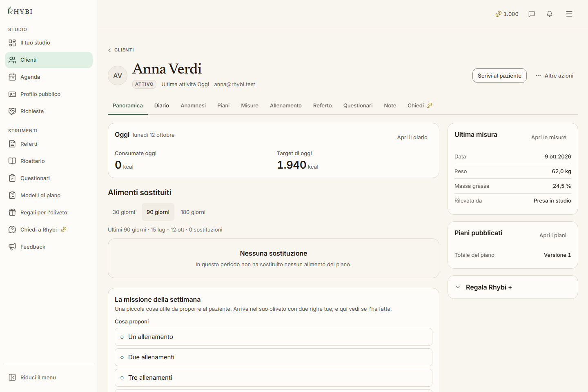The image size is (588, 392).
Task: Click the Feedback megaphone icon
Action: pyautogui.click(x=12, y=247)
